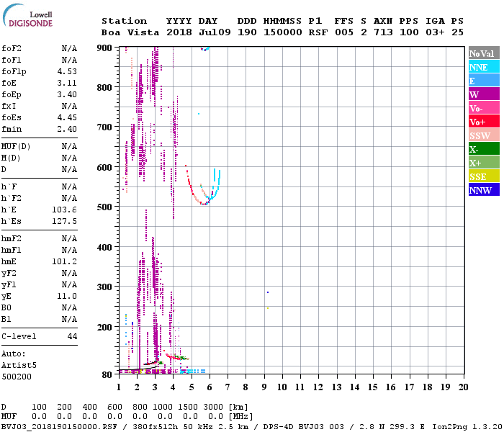Click the fmin value 2.40
504x432 pixels.
(x=67, y=129)
